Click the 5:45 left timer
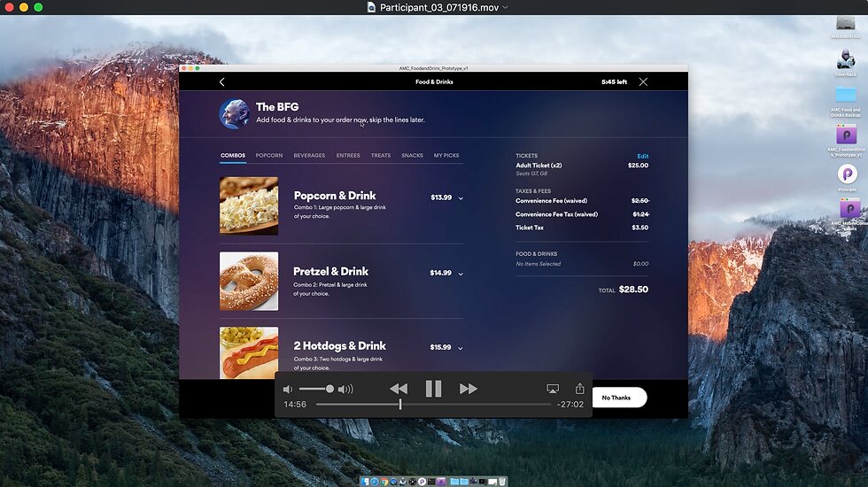Screen dimensions: 868x487 615,81
